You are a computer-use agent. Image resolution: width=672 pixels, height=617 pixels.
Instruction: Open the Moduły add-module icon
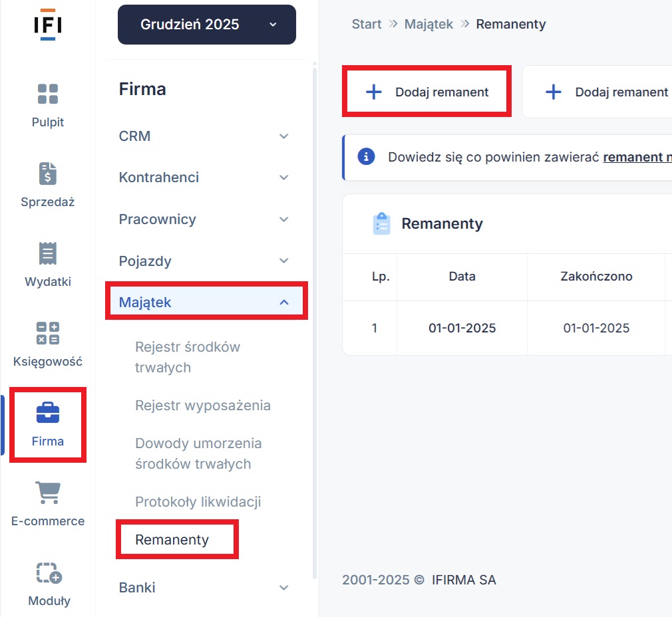(x=48, y=572)
